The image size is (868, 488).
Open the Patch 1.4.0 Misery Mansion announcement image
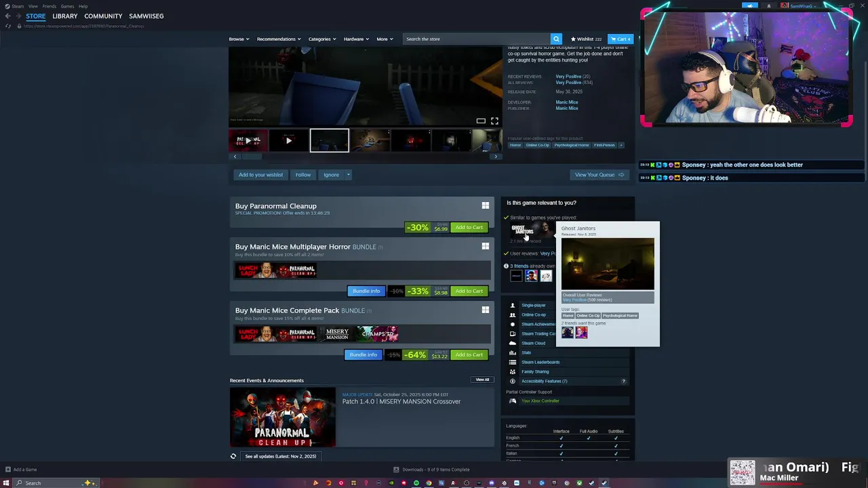coord(283,418)
